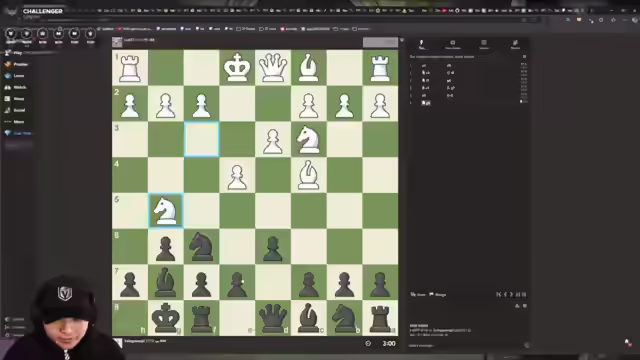Click the message input field under chat
This screenshot has width=640, height=360.
pyautogui.click(x=465, y=345)
